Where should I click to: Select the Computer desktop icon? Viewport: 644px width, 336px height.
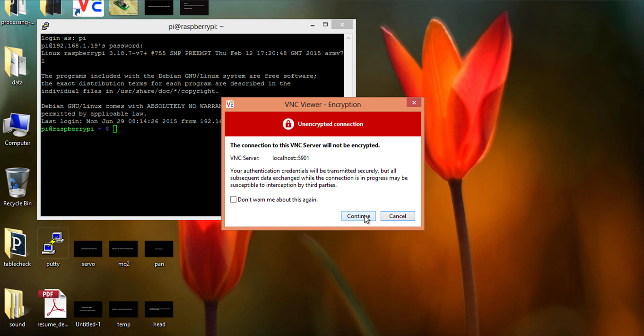pos(17,129)
